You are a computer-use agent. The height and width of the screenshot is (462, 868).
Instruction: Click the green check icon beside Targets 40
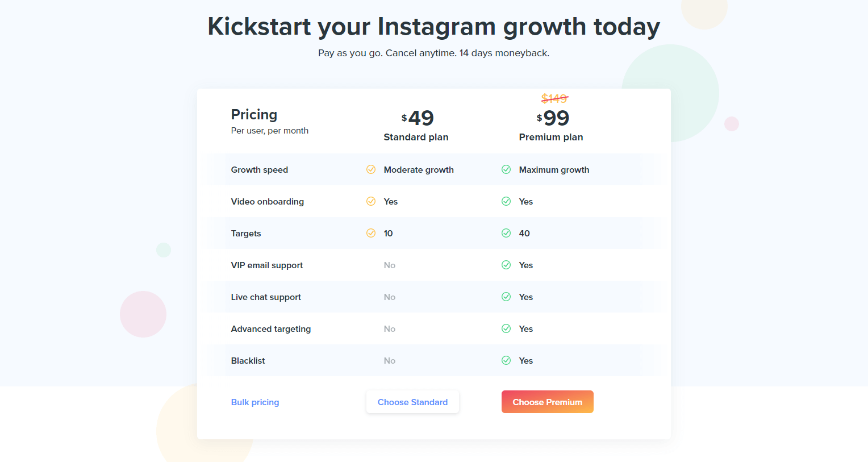[506, 233]
